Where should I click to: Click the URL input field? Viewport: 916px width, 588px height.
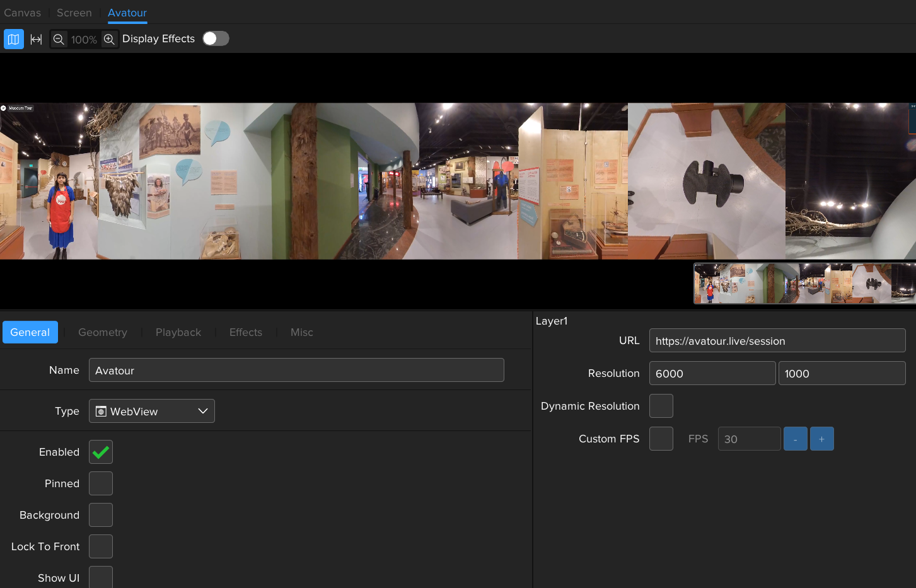tap(777, 341)
